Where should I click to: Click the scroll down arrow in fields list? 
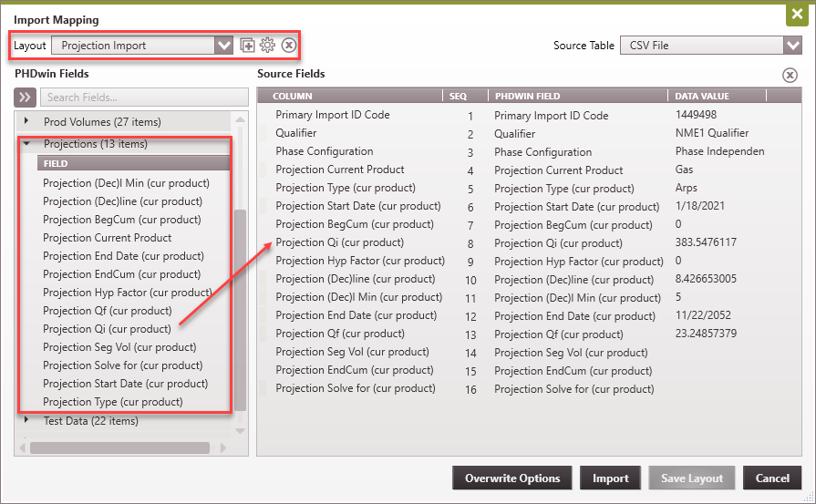[x=240, y=431]
